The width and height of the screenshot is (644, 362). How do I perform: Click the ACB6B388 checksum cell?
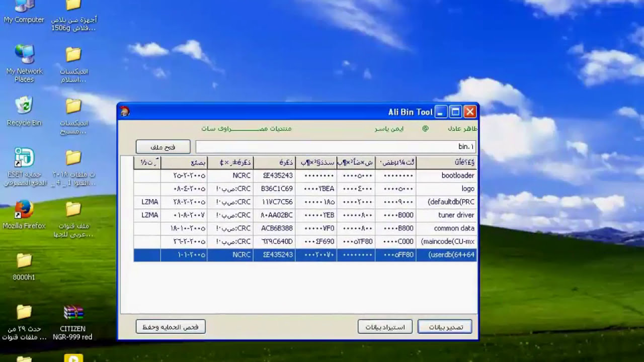click(275, 228)
